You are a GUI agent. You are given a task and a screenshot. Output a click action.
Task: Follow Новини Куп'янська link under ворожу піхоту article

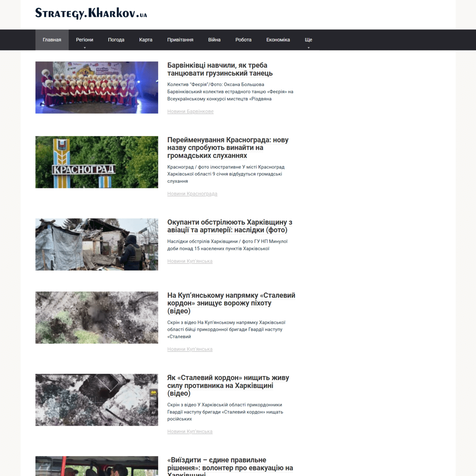coord(190,349)
